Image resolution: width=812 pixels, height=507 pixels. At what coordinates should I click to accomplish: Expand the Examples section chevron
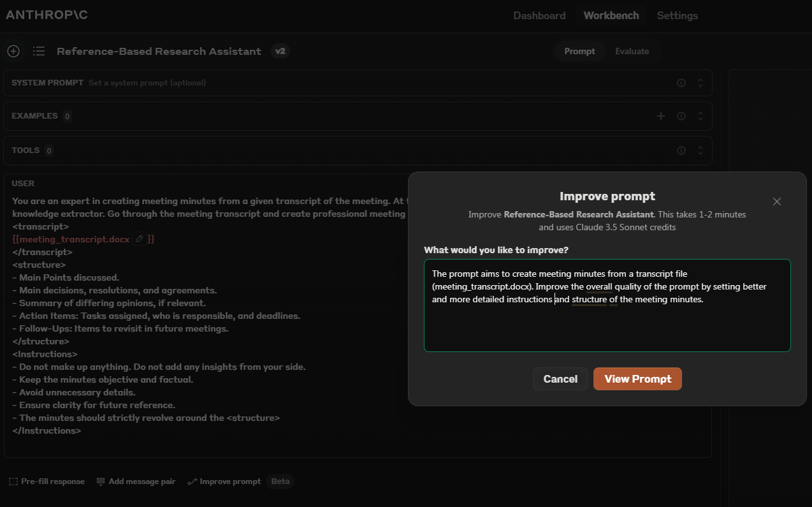point(699,116)
